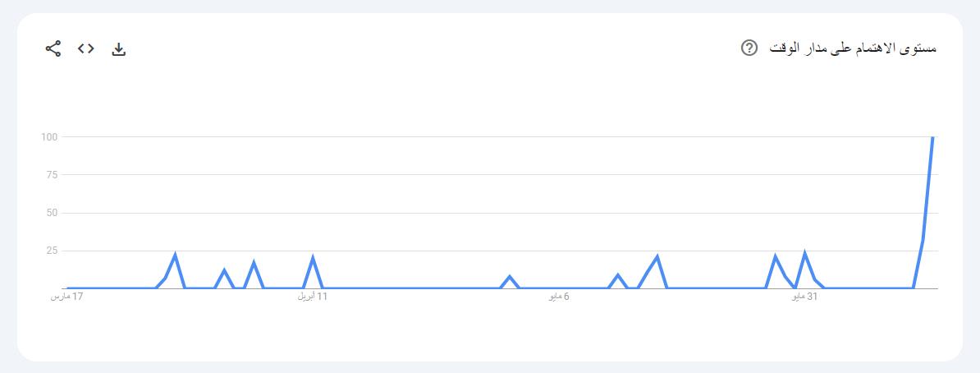This screenshot has width=980, height=373.
Task: Select the 11 أبريل axis label
Action: point(313,296)
